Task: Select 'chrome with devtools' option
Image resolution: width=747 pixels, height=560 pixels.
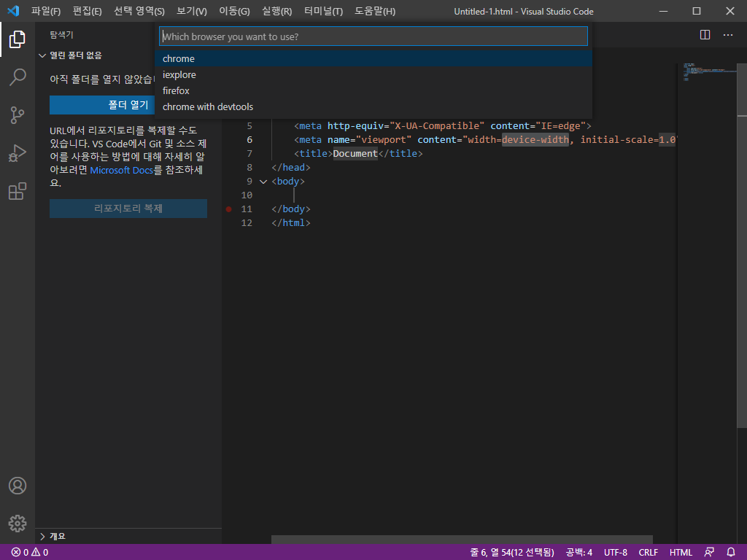Action: 373,106
